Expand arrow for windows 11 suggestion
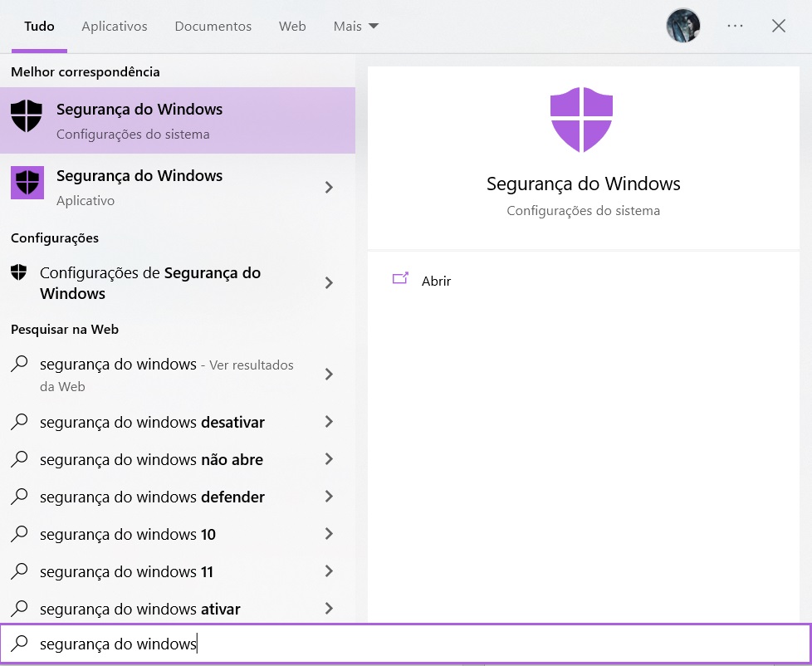Viewport: 812px width, 666px height. coord(329,571)
